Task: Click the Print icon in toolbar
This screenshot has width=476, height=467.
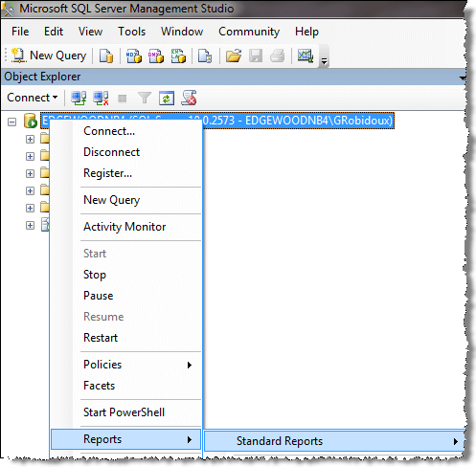Action: (x=277, y=56)
